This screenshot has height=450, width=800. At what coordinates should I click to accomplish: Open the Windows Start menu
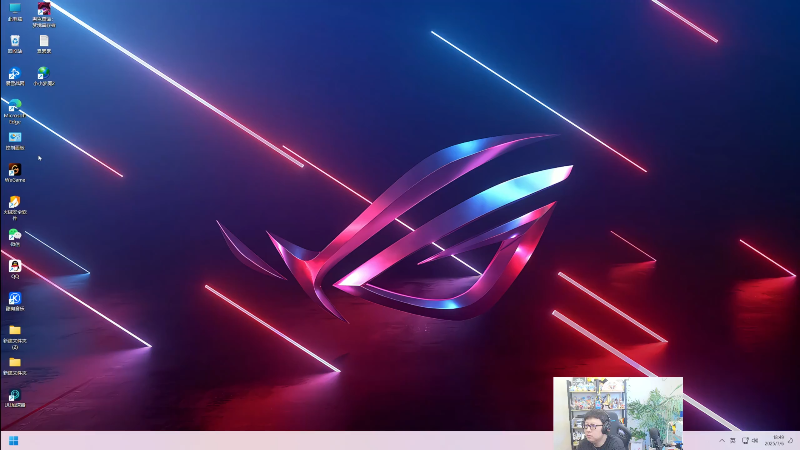(14, 441)
